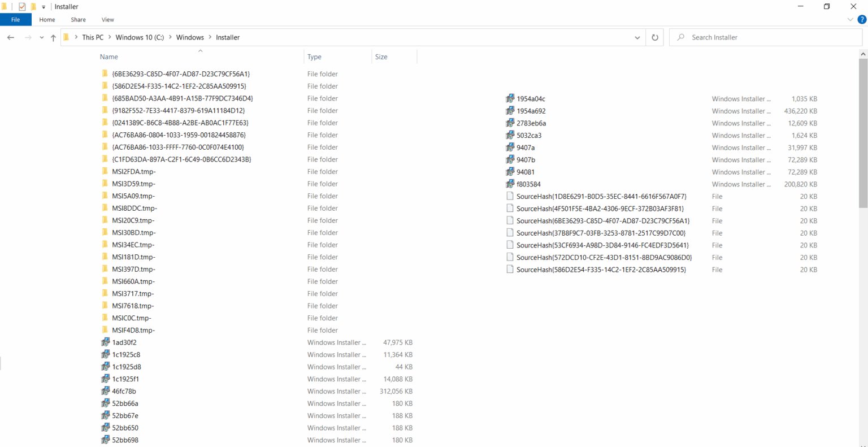
Task: Open This PC from the address bar
Action: pos(93,37)
